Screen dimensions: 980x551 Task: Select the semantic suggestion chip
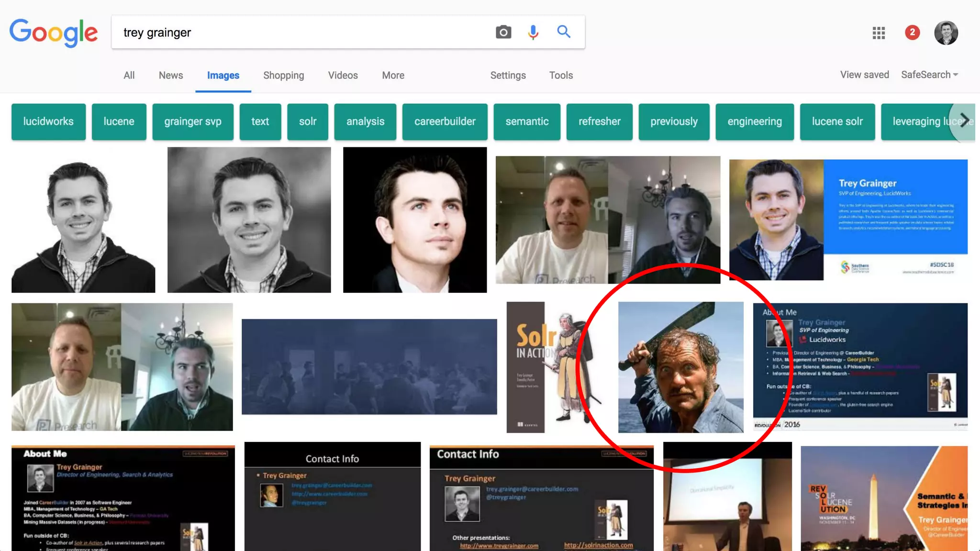[527, 121]
